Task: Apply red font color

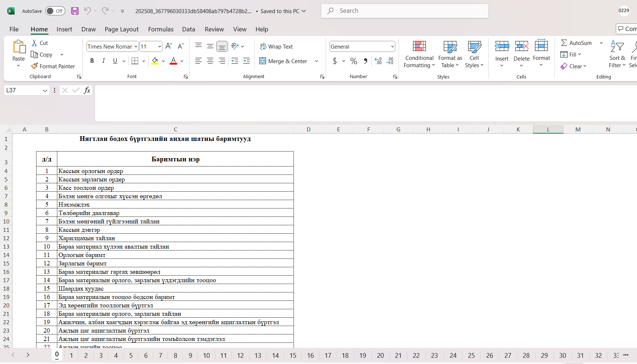Action: click(173, 61)
